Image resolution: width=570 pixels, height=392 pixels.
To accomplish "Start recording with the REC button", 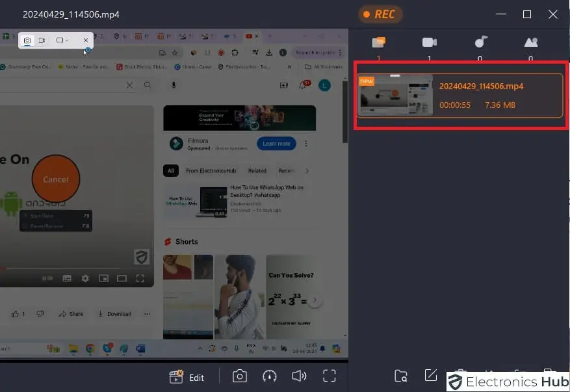I will coord(380,14).
